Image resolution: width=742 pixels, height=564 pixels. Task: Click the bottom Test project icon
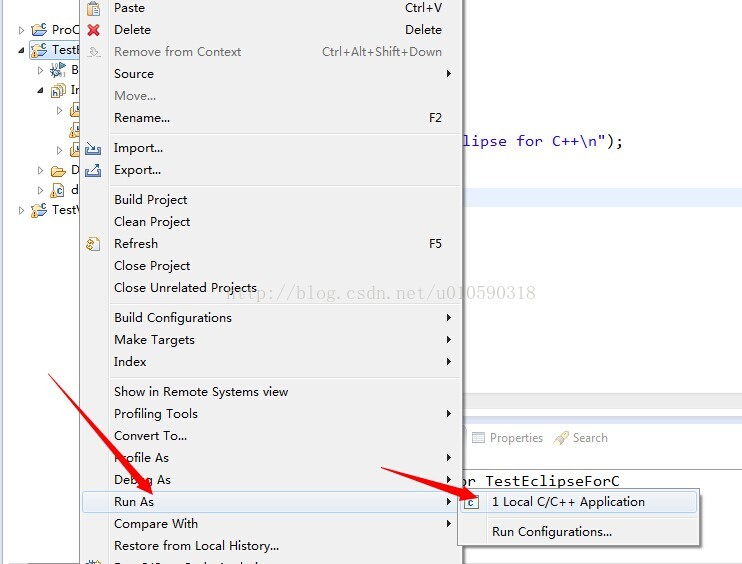click(x=39, y=210)
